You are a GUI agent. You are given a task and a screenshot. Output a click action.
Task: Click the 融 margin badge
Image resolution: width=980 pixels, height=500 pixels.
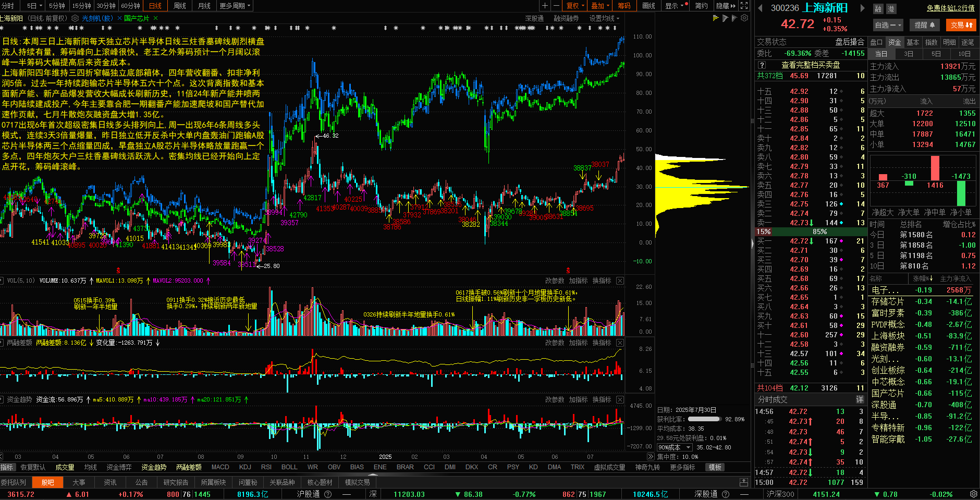click(878, 9)
